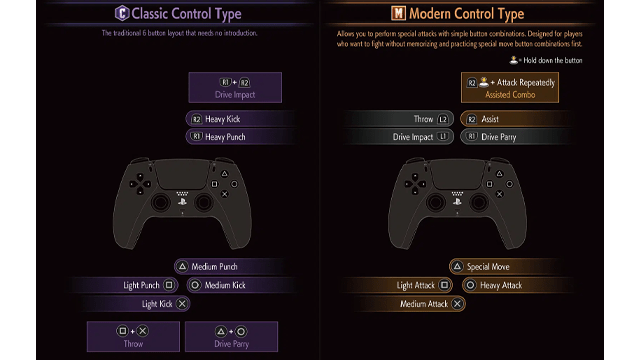Click the R1 + R2 Drive Impact box
The height and width of the screenshot is (360, 640).
[235, 87]
